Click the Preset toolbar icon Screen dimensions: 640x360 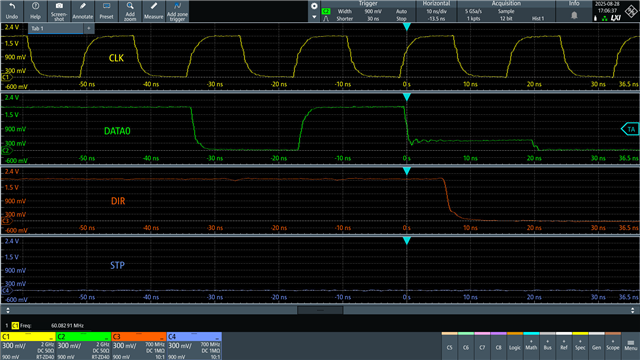(107, 11)
